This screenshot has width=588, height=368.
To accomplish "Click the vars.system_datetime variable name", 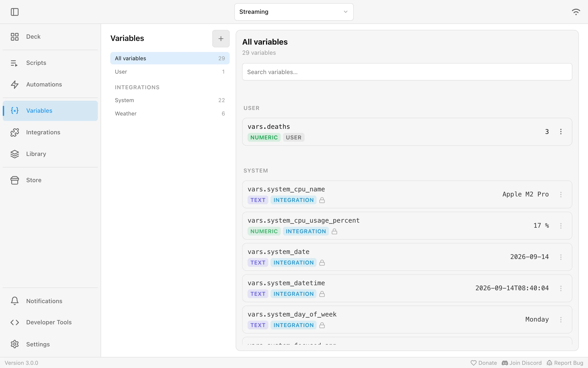I will click(286, 283).
